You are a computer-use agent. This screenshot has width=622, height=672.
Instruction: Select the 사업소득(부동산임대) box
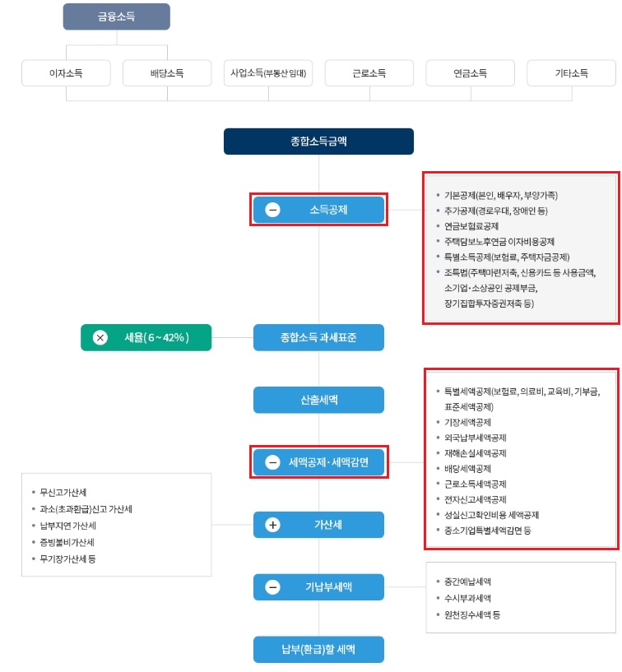tap(268, 73)
